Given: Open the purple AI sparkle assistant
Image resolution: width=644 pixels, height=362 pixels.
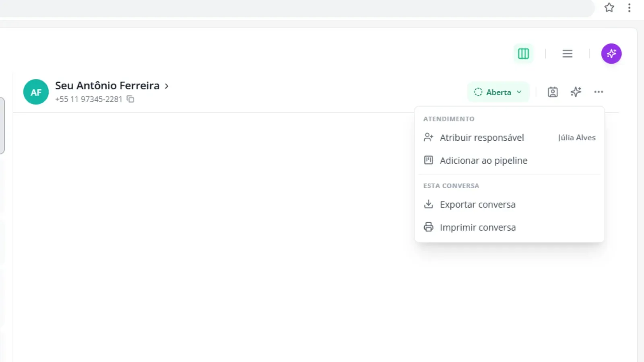Looking at the screenshot, I should (611, 53).
